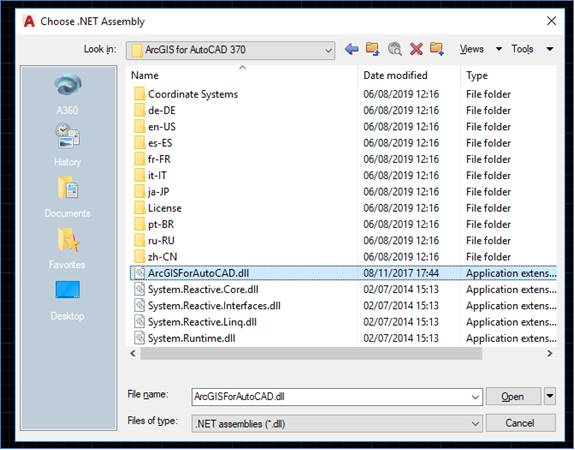
Task: Open the History location in sidebar
Action: tap(68, 145)
